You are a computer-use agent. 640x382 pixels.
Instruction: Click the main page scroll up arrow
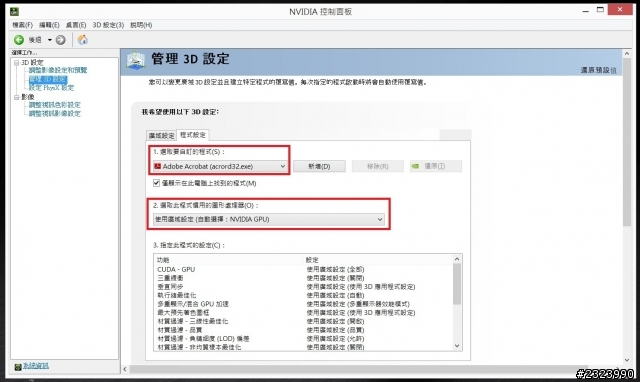pyautogui.click(x=627, y=53)
